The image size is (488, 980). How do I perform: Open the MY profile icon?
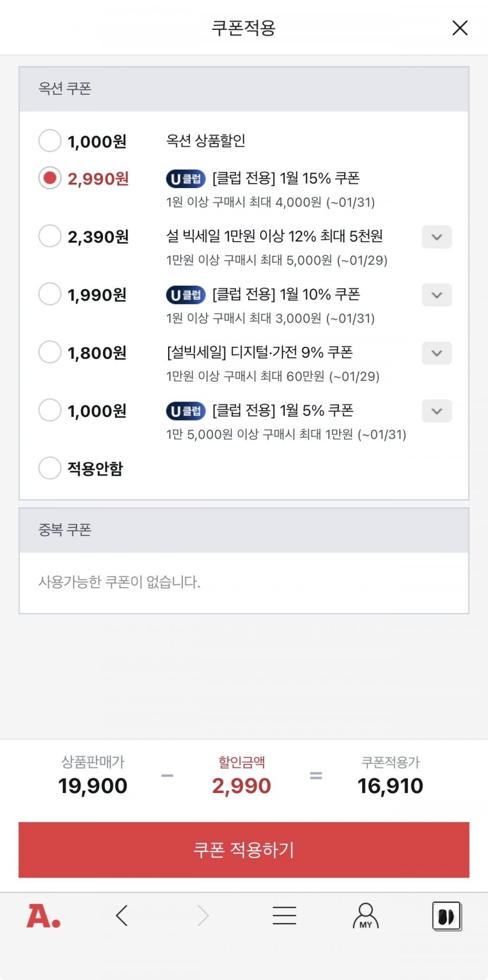(x=365, y=916)
